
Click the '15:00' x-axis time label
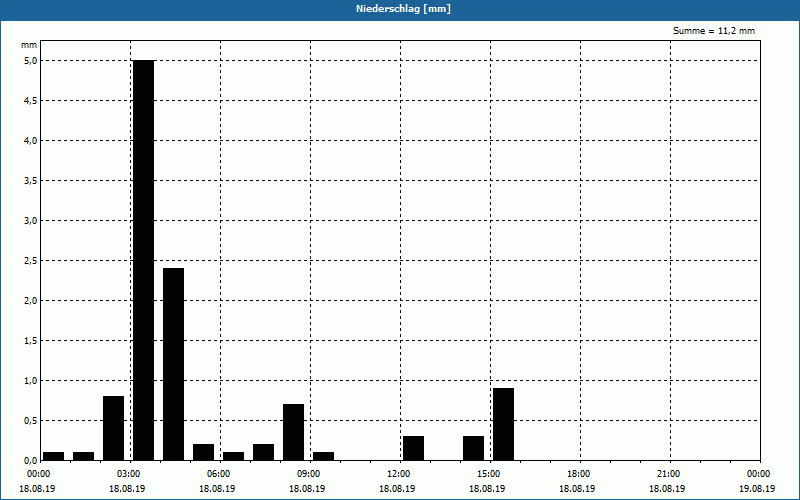[491, 474]
